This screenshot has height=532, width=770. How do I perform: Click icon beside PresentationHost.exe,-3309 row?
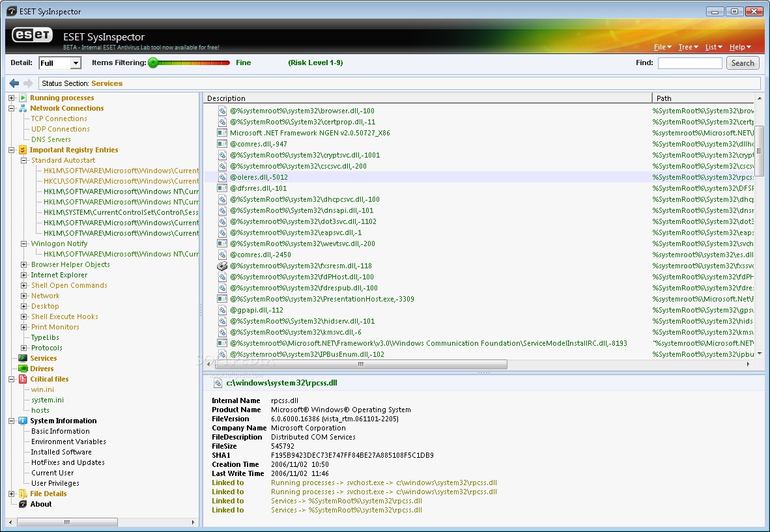coord(222,299)
